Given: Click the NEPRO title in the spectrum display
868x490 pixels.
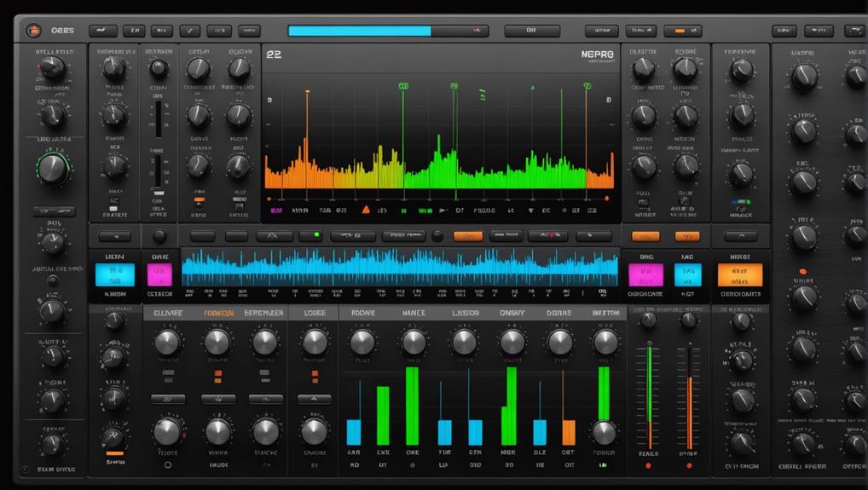Looking at the screenshot, I should click(x=598, y=55).
